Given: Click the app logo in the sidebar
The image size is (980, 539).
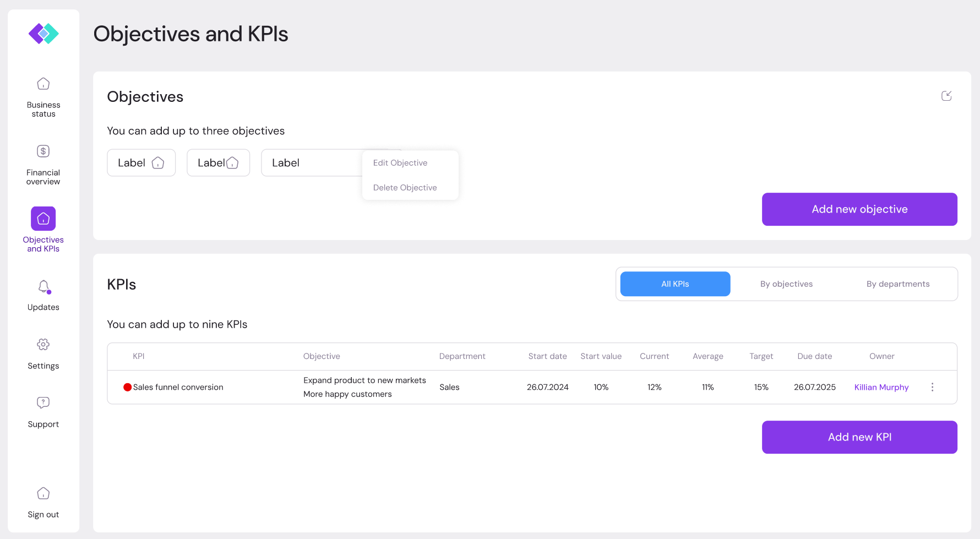Looking at the screenshot, I should pos(43,34).
